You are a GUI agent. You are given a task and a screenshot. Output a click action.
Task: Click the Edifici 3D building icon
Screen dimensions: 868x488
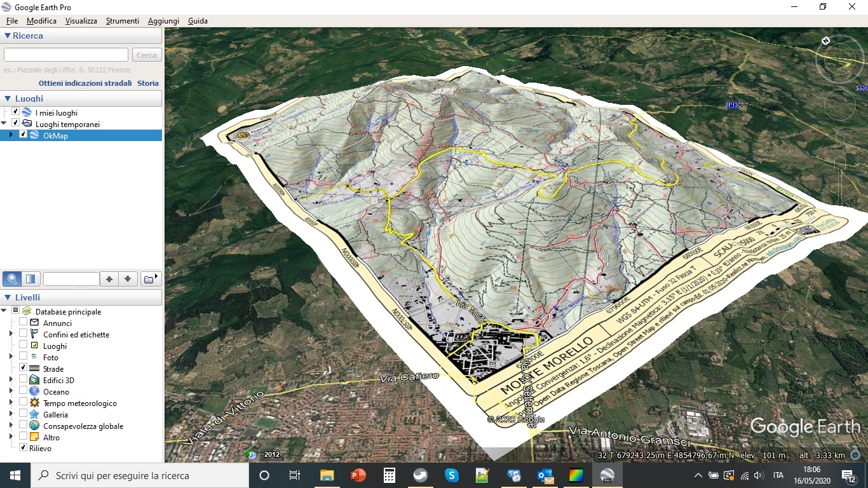click(34, 380)
